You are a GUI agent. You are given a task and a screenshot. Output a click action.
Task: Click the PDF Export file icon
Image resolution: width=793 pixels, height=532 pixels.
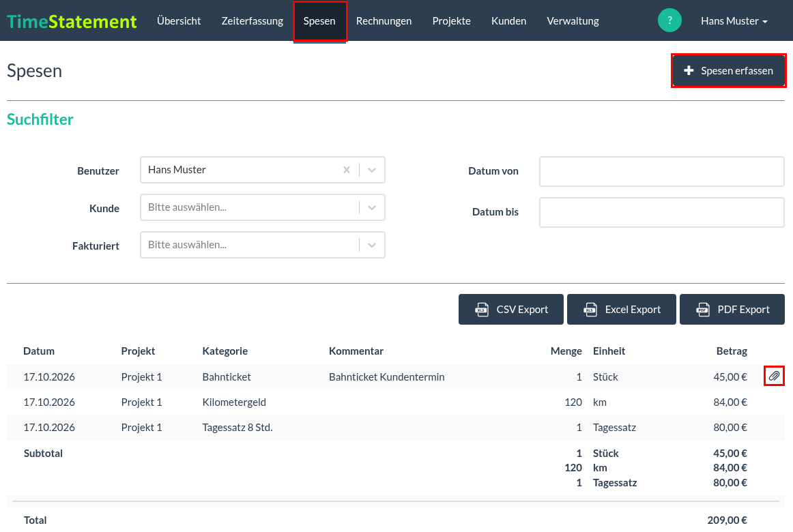point(702,309)
